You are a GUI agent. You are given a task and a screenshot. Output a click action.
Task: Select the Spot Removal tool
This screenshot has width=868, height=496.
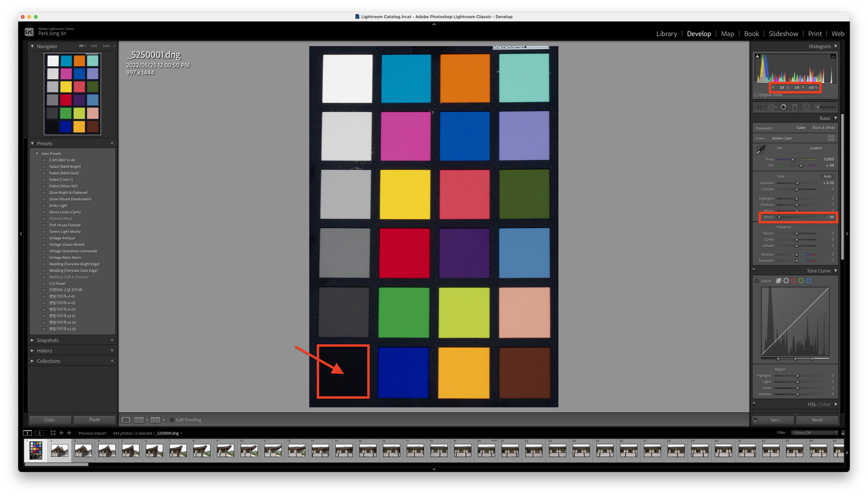click(x=772, y=107)
